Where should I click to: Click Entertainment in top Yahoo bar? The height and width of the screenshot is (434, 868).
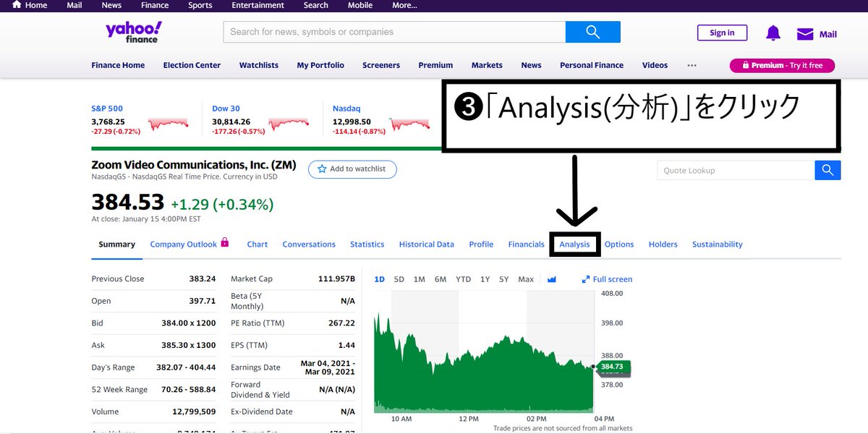click(x=258, y=5)
